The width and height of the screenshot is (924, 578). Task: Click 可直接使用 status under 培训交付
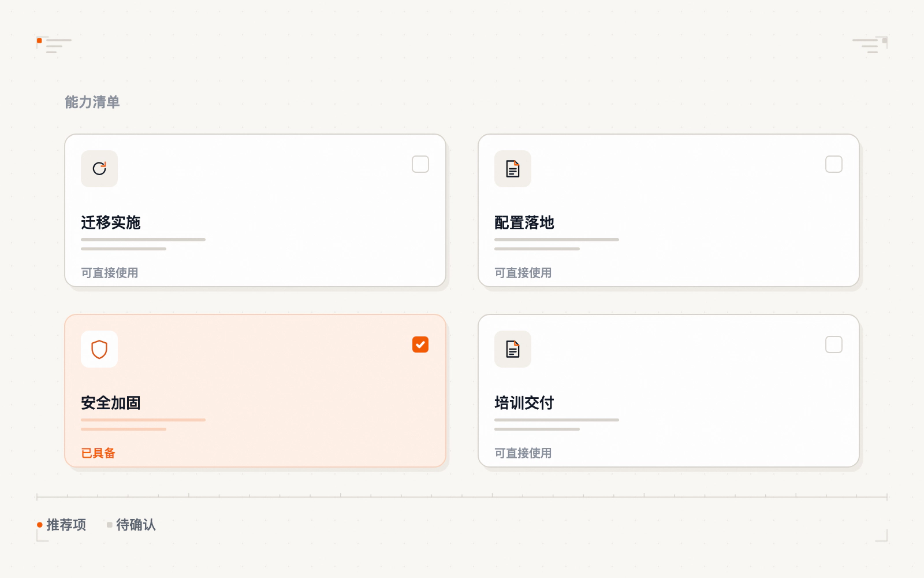pos(523,453)
